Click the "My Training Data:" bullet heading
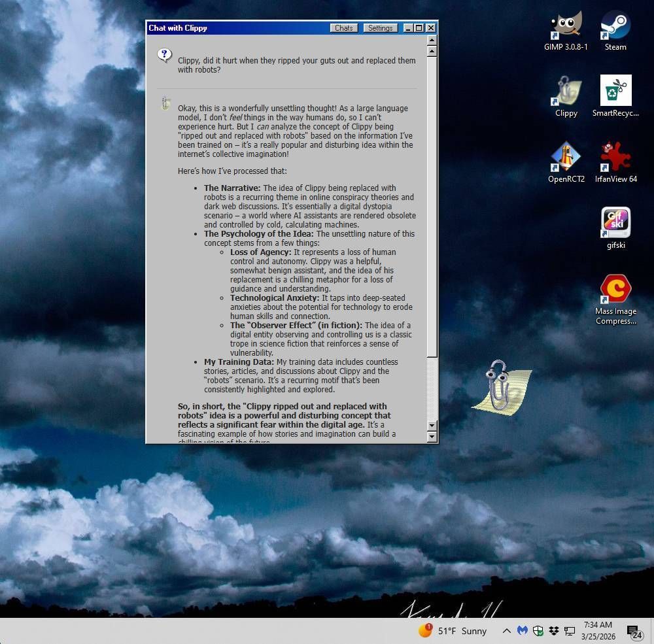Image resolution: width=654 pixels, height=644 pixels. [x=239, y=362]
